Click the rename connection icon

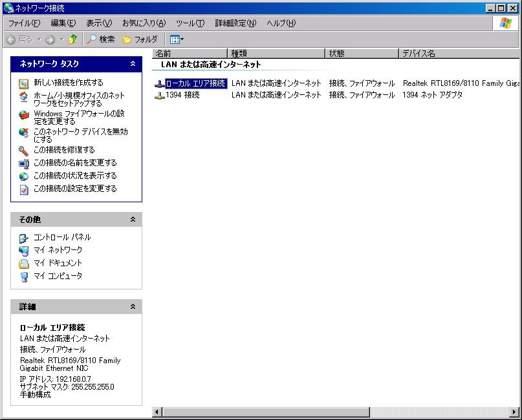24,163
